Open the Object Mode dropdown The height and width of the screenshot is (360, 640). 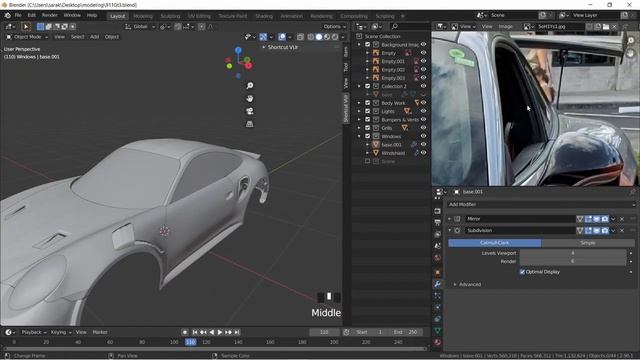click(x=27, y=37)
